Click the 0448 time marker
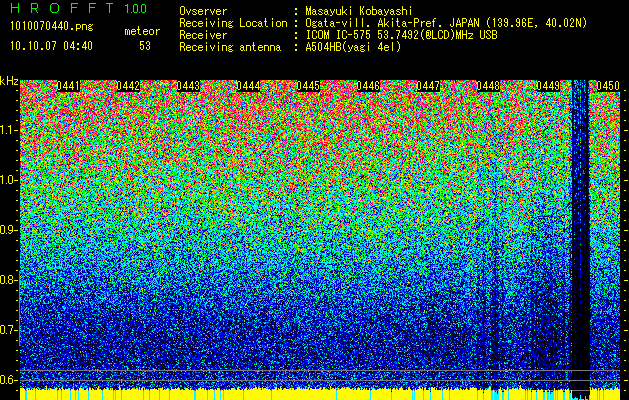The image size is (629, 400). click(488, 86)
